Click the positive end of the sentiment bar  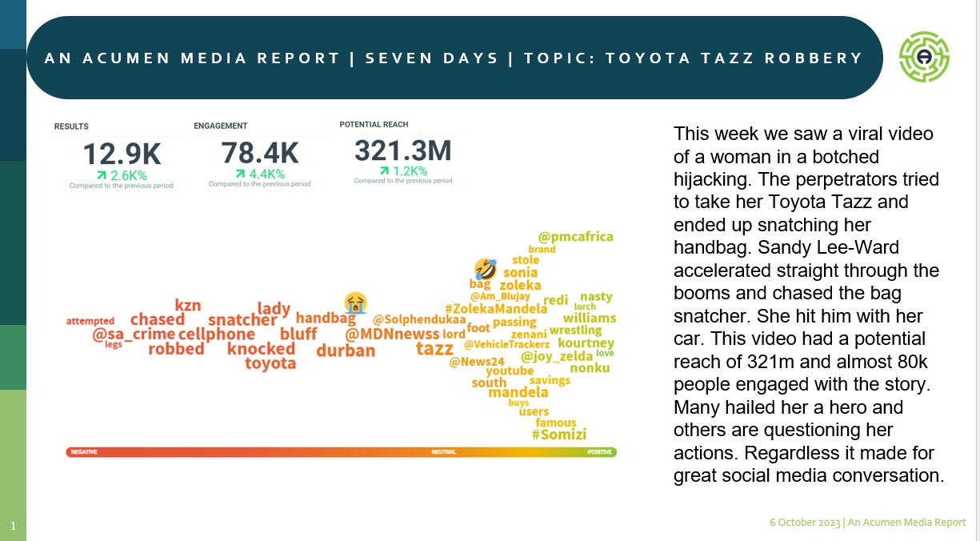[x=600, y=452]
